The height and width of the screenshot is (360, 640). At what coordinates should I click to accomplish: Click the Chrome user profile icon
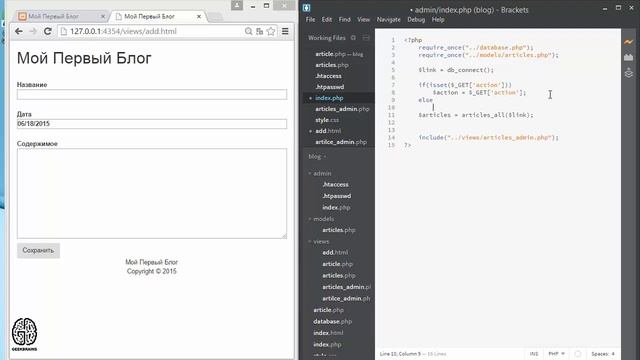[x=237, y=5]
